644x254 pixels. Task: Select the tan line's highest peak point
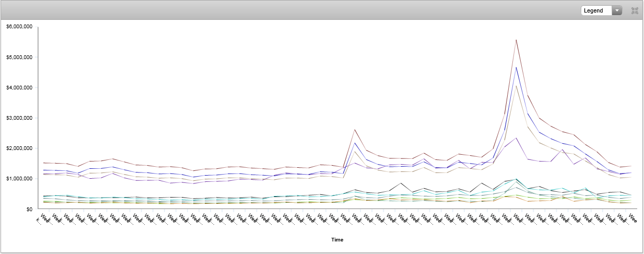pos(516,86)
